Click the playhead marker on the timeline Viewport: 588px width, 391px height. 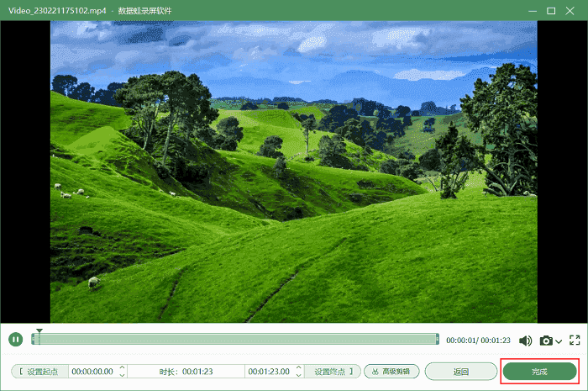pyautogui.click(x=39, y=331)
